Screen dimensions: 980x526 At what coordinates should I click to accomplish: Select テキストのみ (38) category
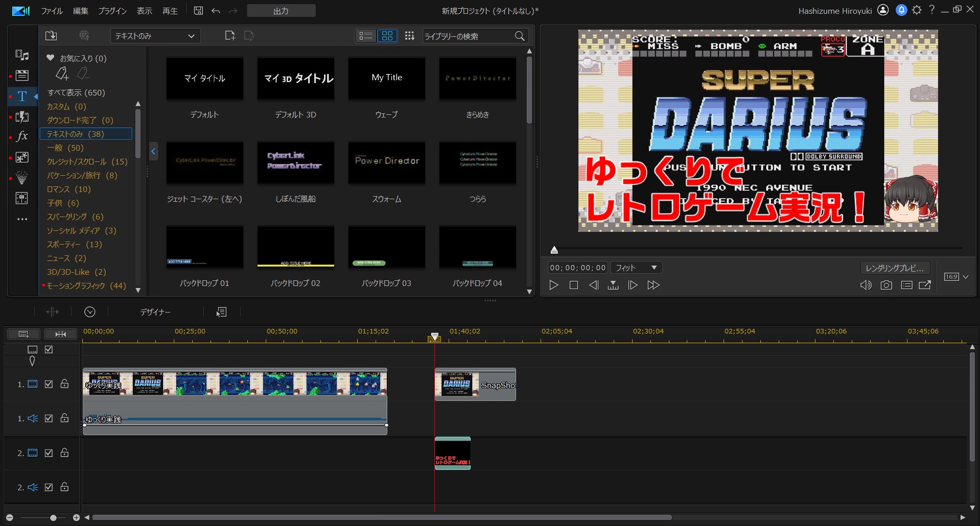(86, 134)
